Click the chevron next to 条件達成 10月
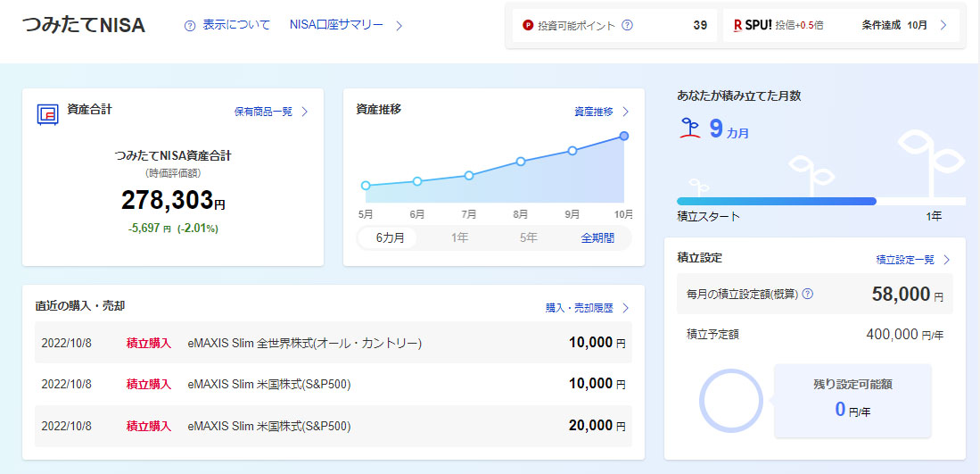This screenshot has height=474, width=980. point(943,26)
